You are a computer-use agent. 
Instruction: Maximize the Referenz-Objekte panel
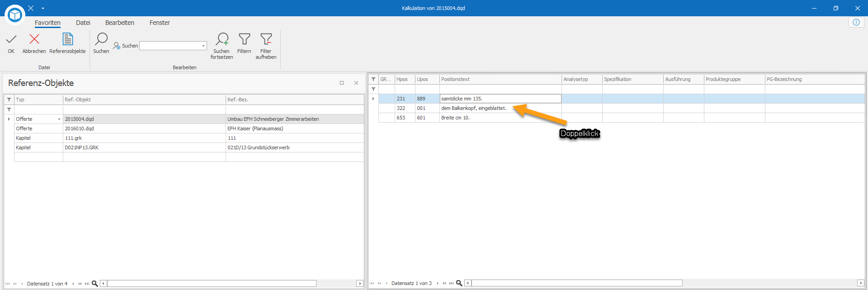click(x=342, y=83)
